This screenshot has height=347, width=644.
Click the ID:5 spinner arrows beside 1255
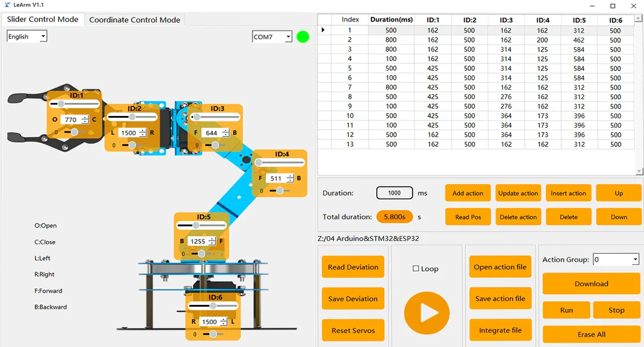[212, 241]
